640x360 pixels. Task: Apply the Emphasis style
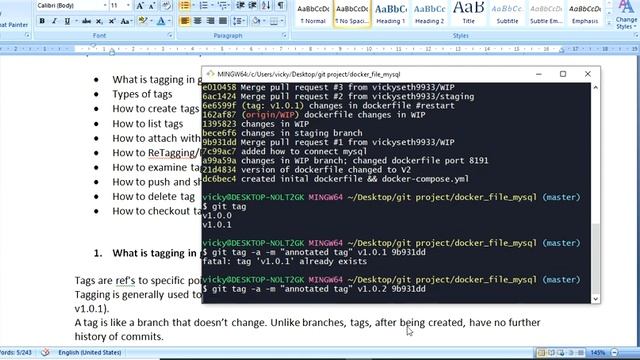[584, 13]
